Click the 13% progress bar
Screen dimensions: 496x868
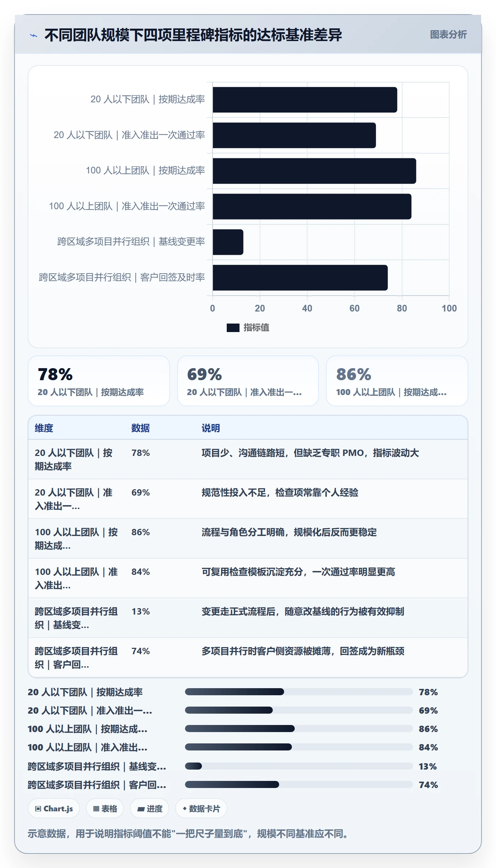299,766
